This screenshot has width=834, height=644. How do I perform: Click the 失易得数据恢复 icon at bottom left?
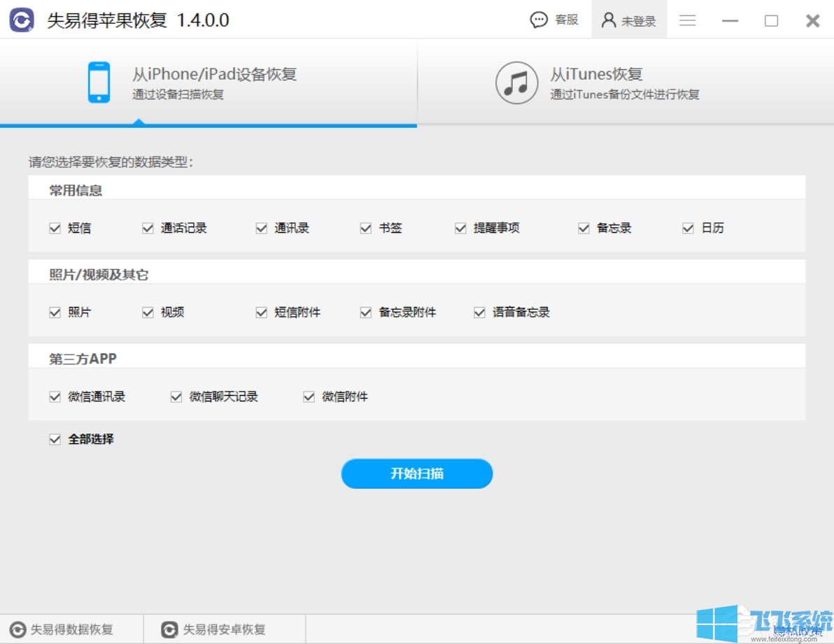tap(17, 629)
